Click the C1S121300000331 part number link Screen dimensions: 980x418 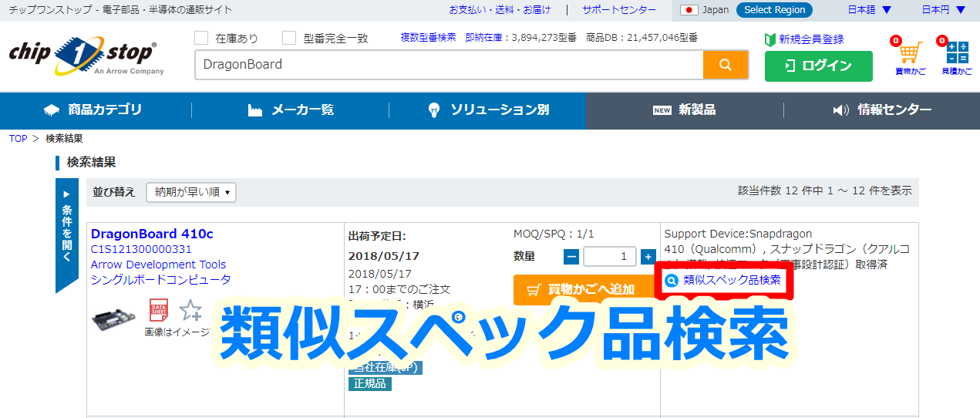(x=141, y=249)
